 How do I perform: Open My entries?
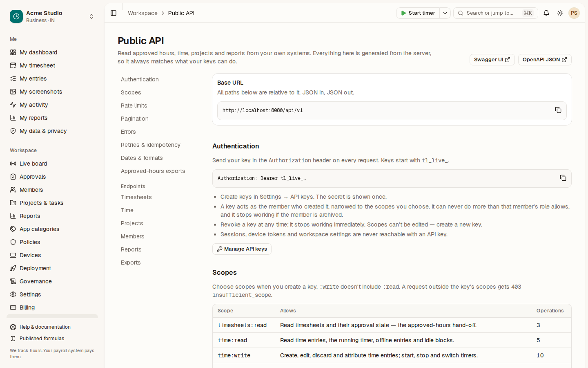[x=52, y=79]
